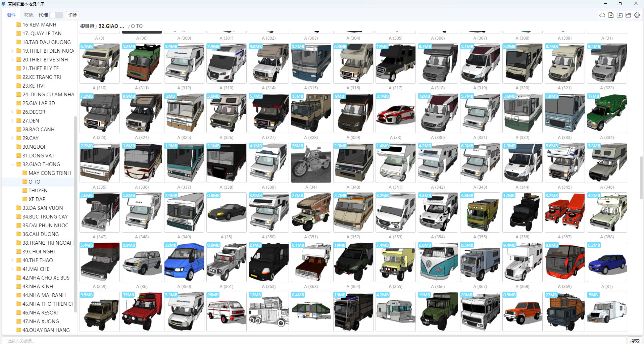This screenshot has width=644, height=344.
Task: Select the A (34) motorcycle thumbnail
Action: coord(311,163)
